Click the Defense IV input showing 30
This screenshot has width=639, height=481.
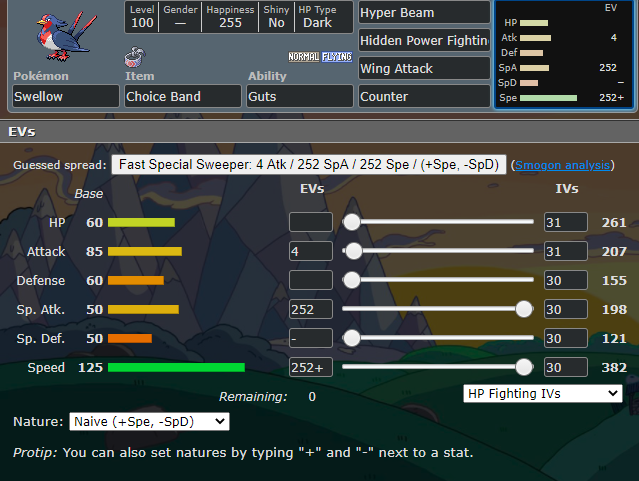[566, 280]
